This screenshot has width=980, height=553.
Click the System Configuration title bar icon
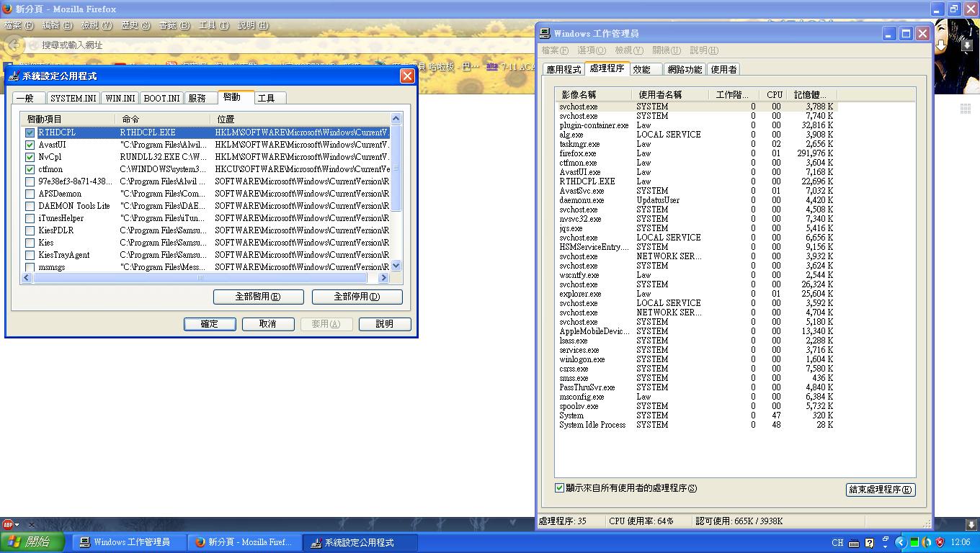(x=14, y=76)
